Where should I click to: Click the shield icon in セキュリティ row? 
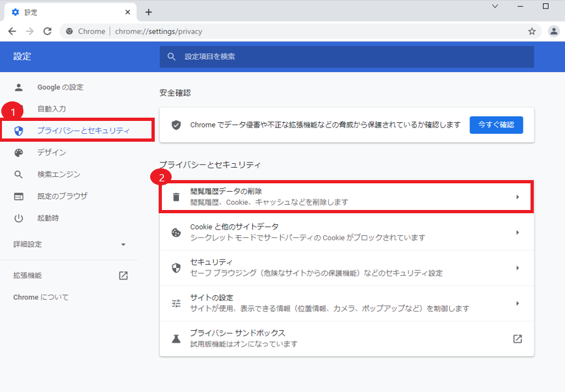176,268
